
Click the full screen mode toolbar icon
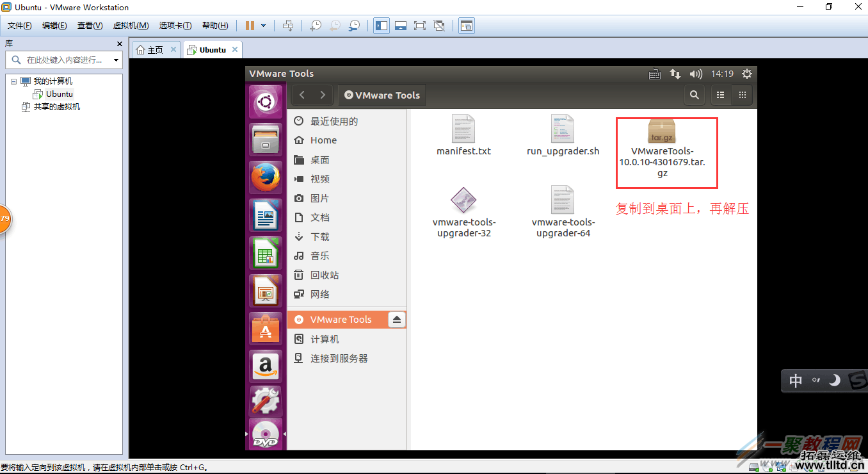tap(419, 26)
